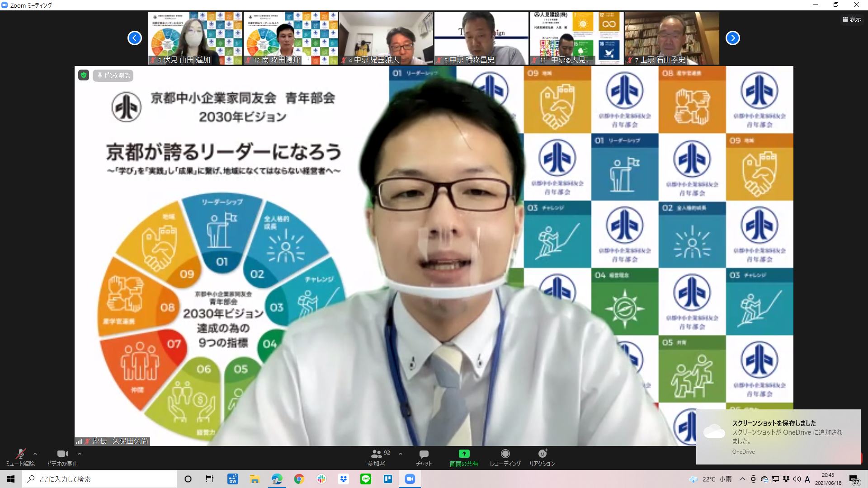
Task: Open the volume control in the tray
Action: [x=797, y=479]
